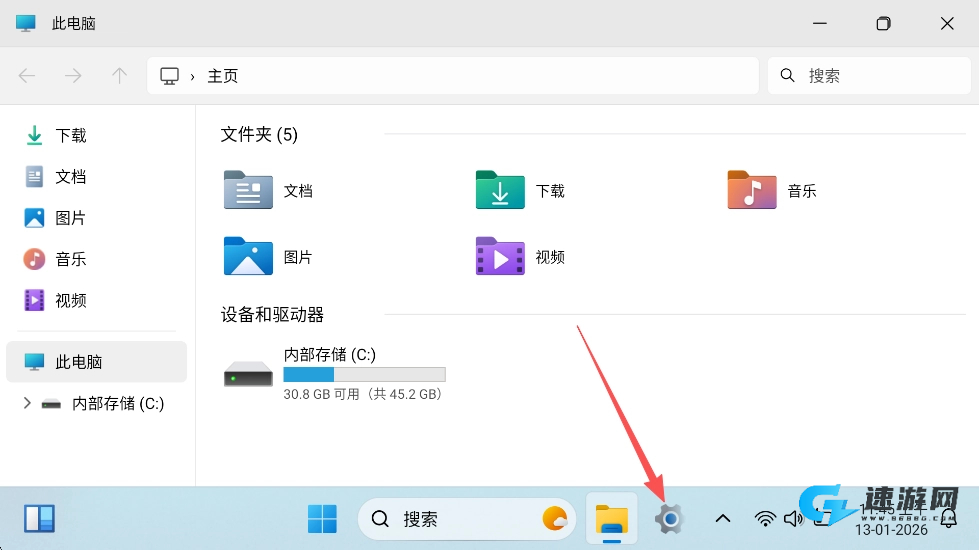
Task: Click the 此电脑 title bar icon
Action: tap(26, 24)
